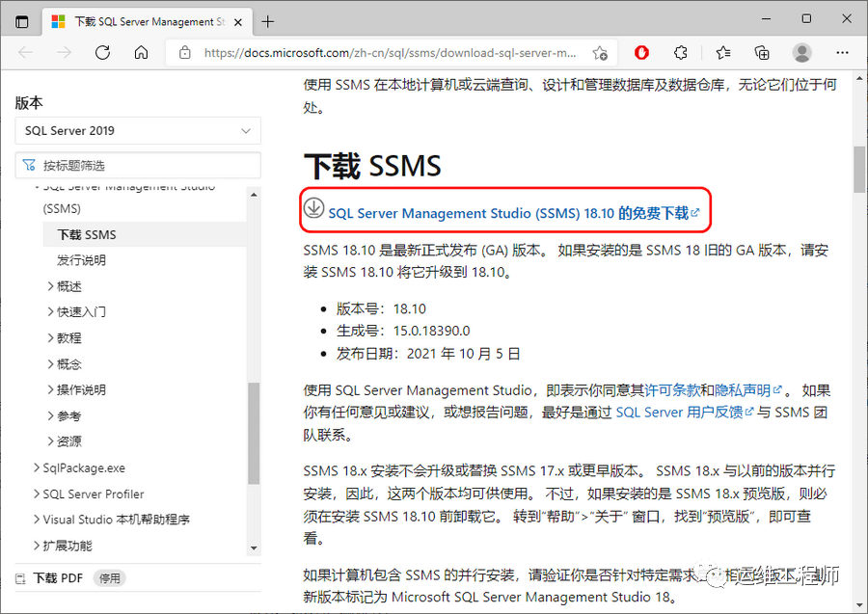The image size is (868, 614).
Task: Go back to previous page
Action: (25, 53)
